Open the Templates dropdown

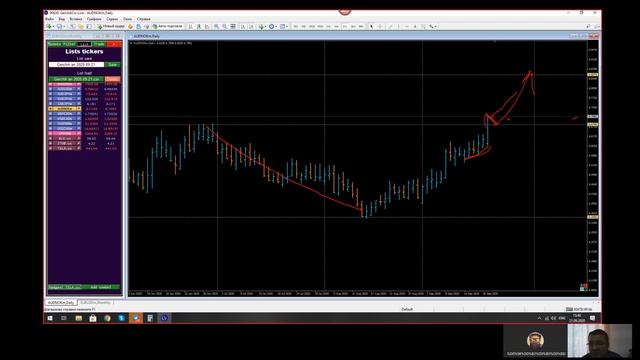pos(284,27)
